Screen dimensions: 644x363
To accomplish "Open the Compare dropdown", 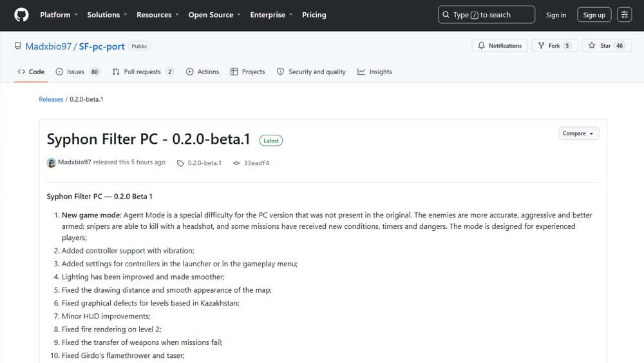I will click(578, 133).
